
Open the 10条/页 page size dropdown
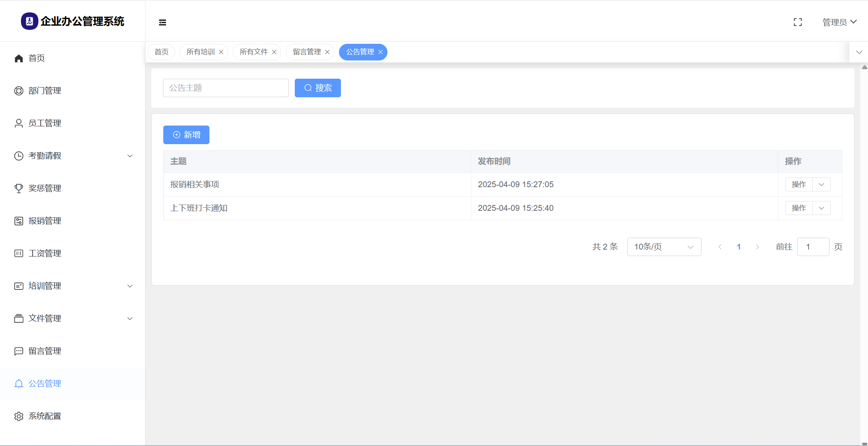click(664, 247)
